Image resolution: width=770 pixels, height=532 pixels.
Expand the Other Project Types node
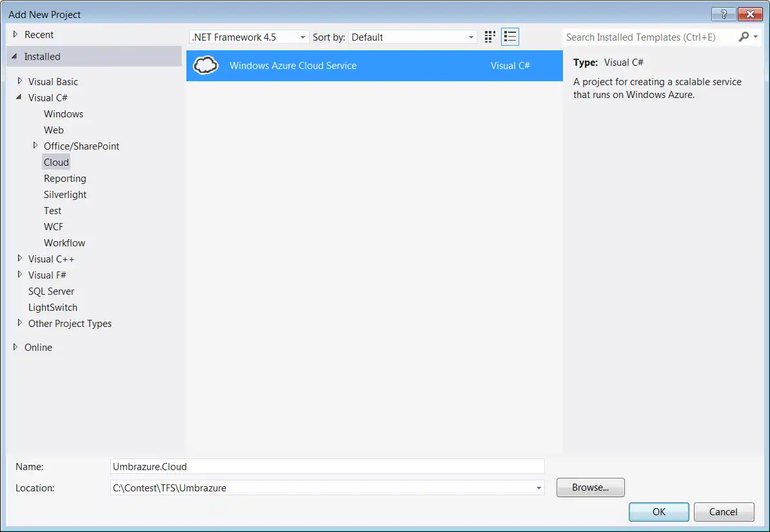pyautogui.click(x=19, y=322)
